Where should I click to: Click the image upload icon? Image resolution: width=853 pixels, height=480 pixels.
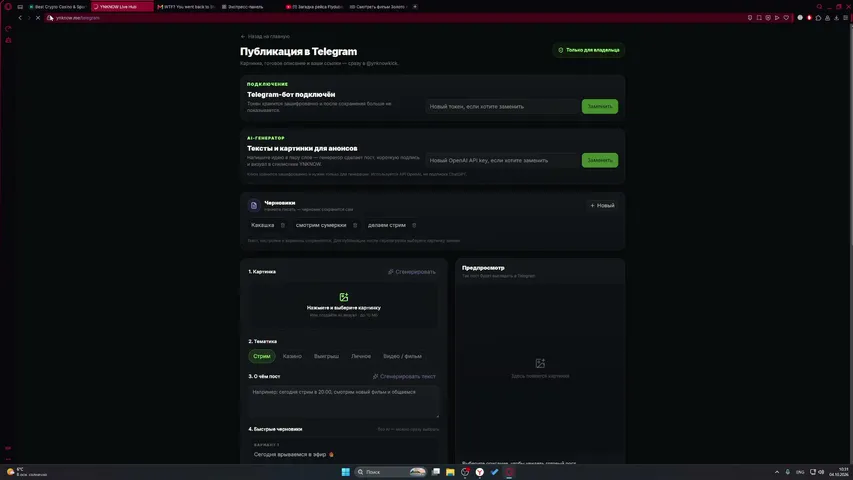[x=344, y=297]
